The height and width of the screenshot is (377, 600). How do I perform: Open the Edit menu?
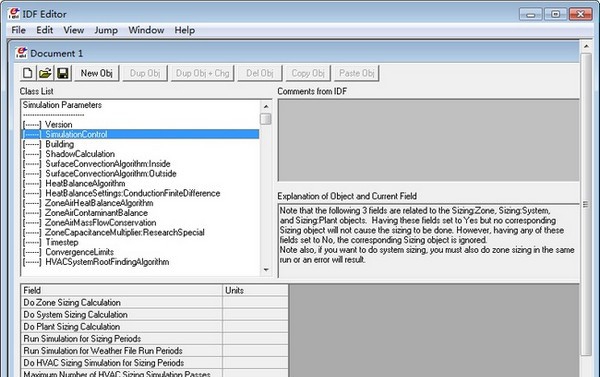pyautogui.click(x=44, y=30)
